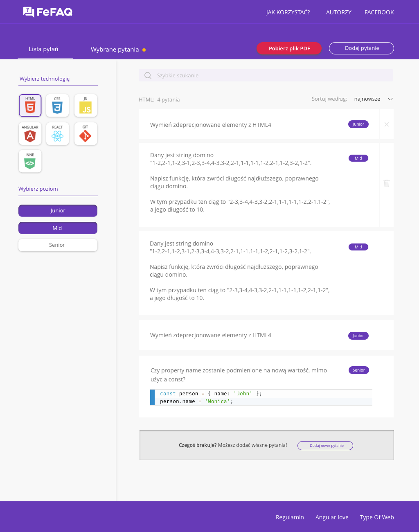Select the React technology icon

[x=57, y=133]
